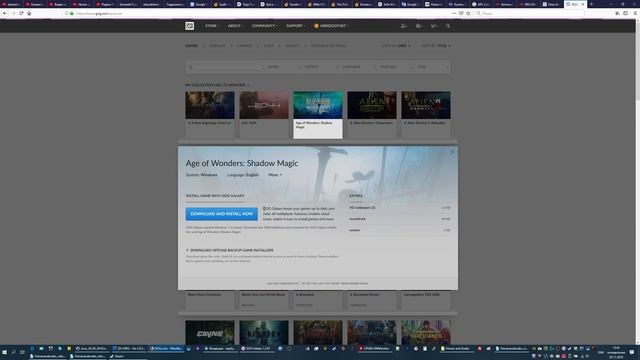640x360 pixels.
Task: Click the browser search box
Action: (529, 13)
